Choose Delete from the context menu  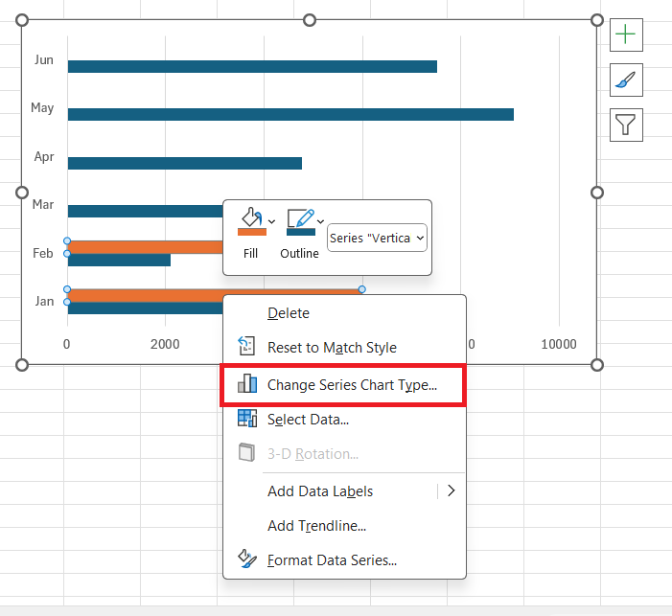[x=344, y=313]
